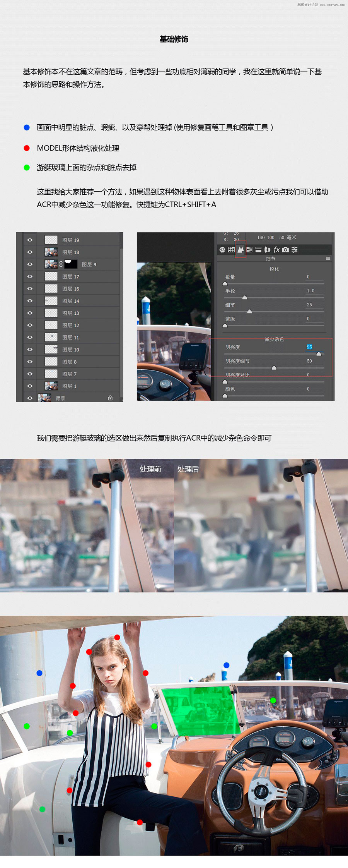Hide the 背景 background layer

point(30,398)
